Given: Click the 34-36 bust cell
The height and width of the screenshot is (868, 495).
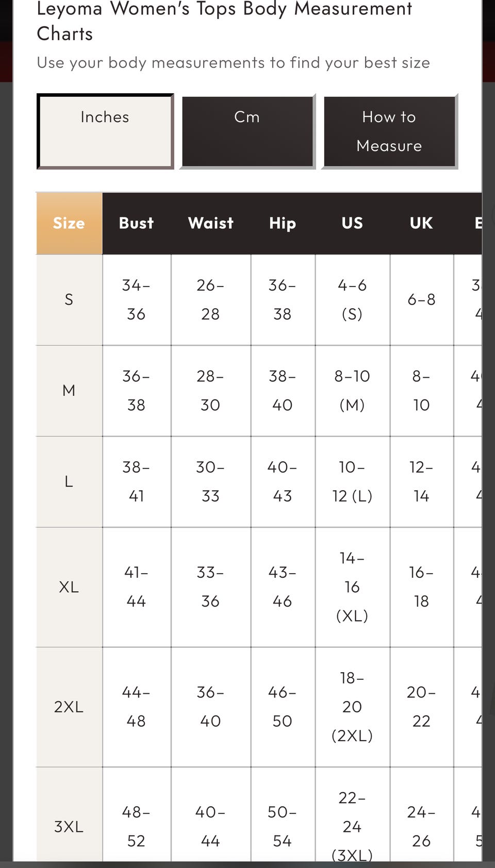Looking at the screenshot, I should point(136,299).
